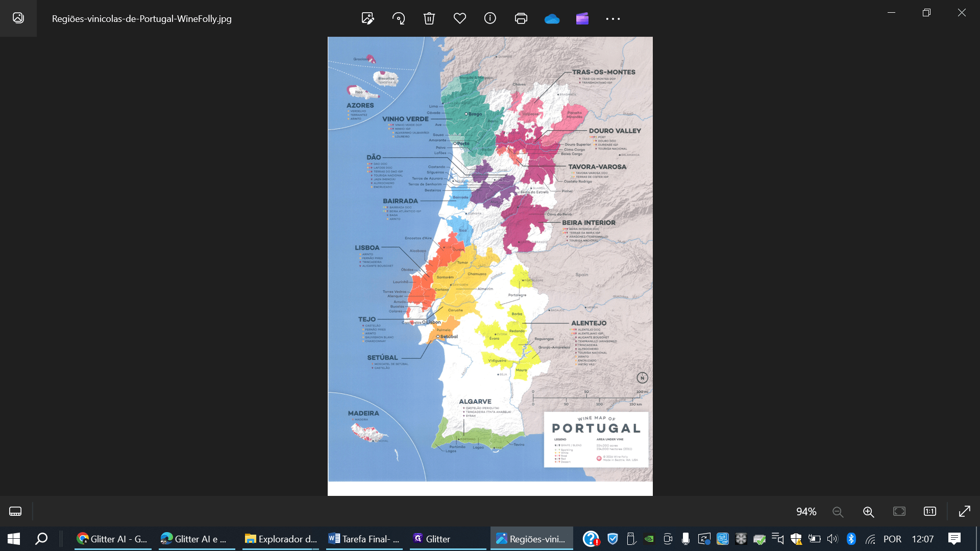
Task: Add image to favorites with heart icon
Action: coord(460,18)
